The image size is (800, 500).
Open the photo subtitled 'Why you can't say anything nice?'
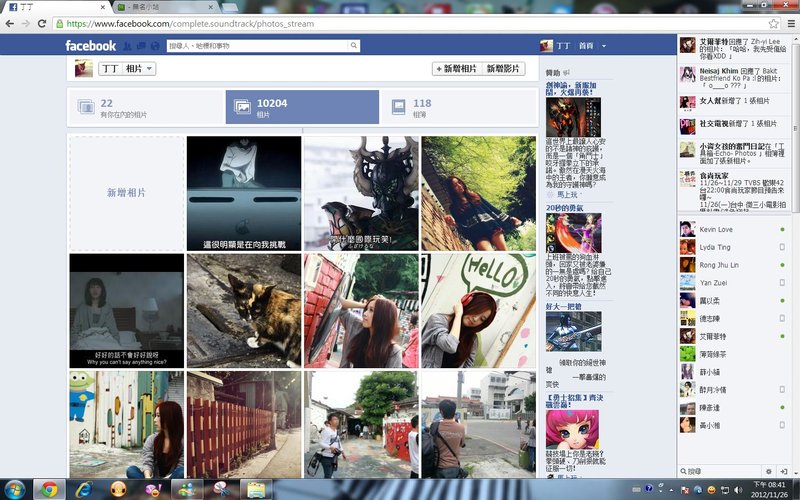click(x=127, y=311)
